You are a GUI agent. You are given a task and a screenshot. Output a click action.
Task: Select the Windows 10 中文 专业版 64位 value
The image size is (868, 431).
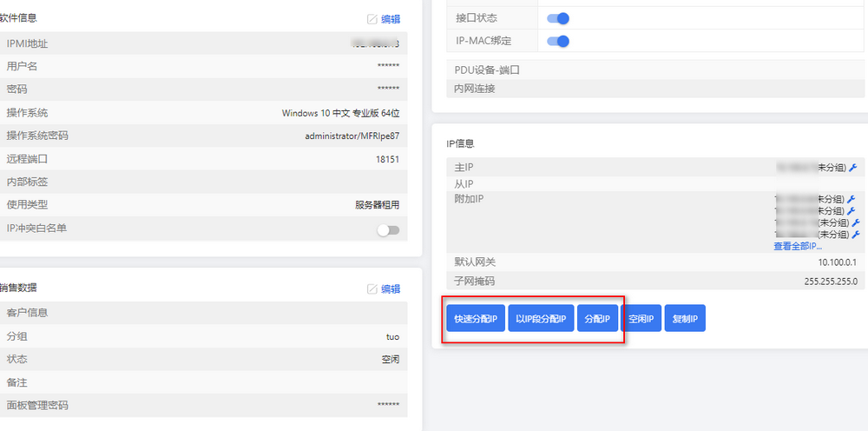[x=340, y=113]
